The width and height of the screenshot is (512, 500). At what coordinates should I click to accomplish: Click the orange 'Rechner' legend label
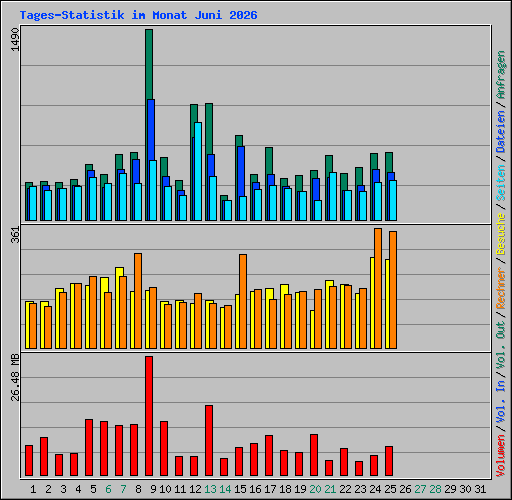(501, 288)
